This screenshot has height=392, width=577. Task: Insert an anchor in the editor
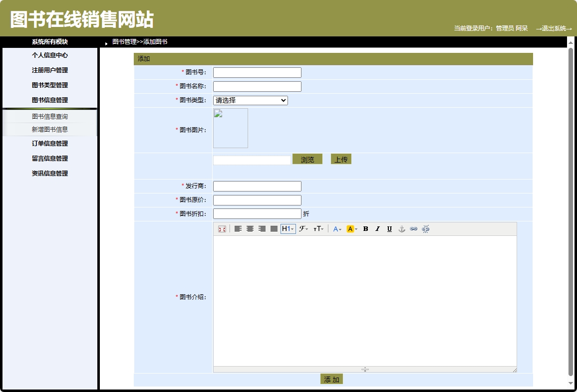pyautogui.click(x=402, y=229)
